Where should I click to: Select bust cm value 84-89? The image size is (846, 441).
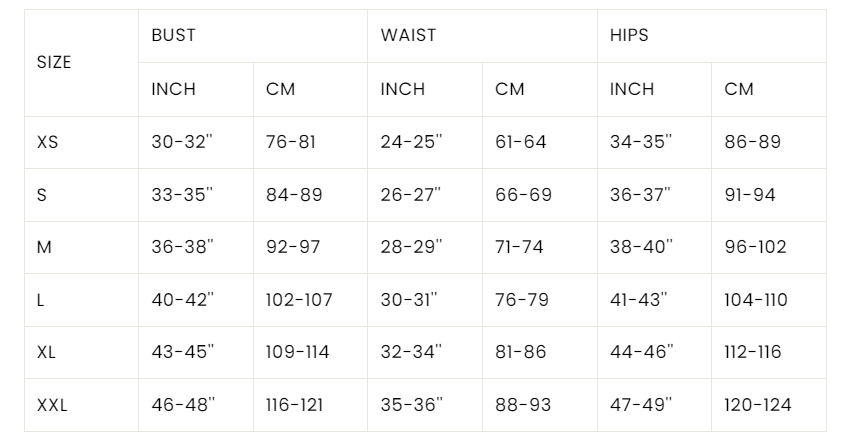coord(294,195)
